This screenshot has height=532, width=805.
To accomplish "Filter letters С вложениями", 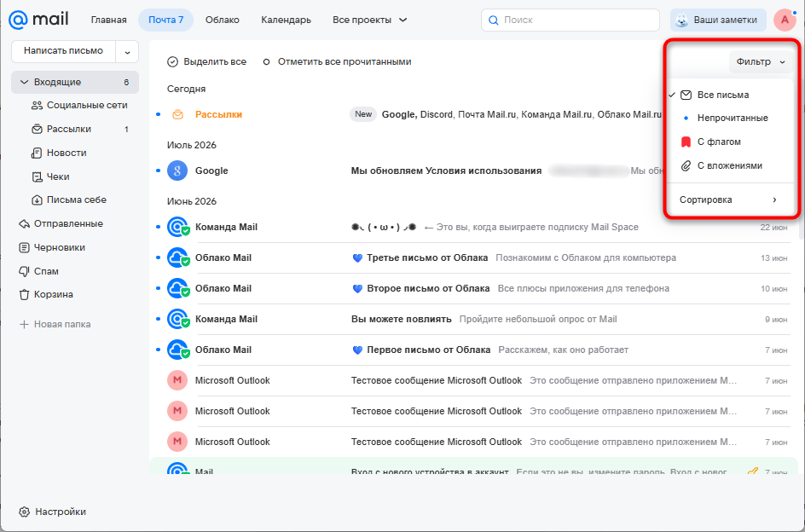I will point(729,166).
